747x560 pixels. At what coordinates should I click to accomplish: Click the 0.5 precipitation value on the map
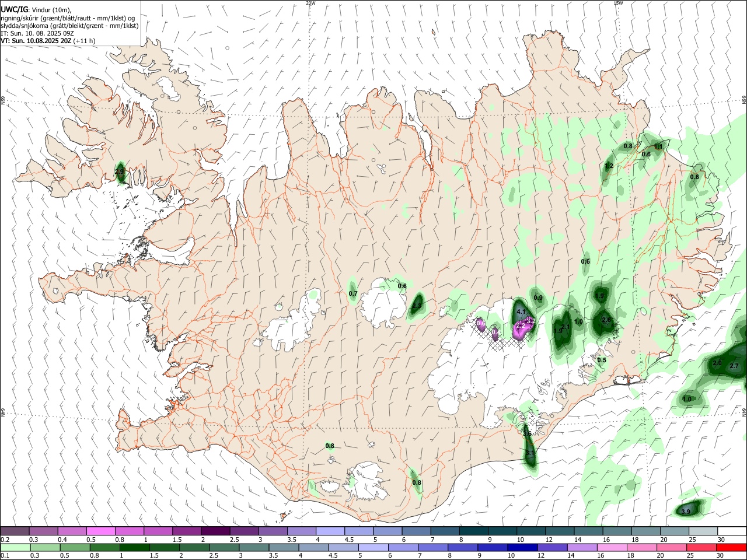point(602,360)
